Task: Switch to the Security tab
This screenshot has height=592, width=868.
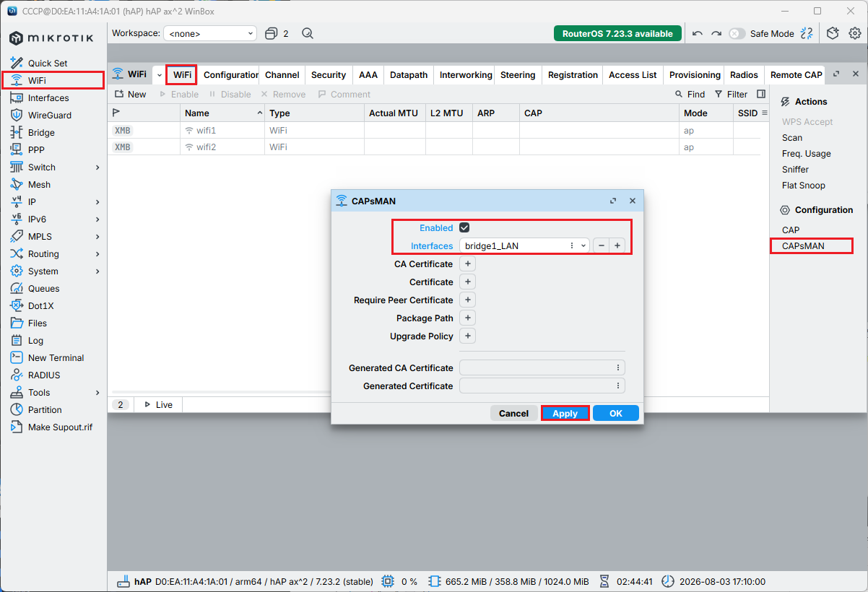Action: click(329, 75)
